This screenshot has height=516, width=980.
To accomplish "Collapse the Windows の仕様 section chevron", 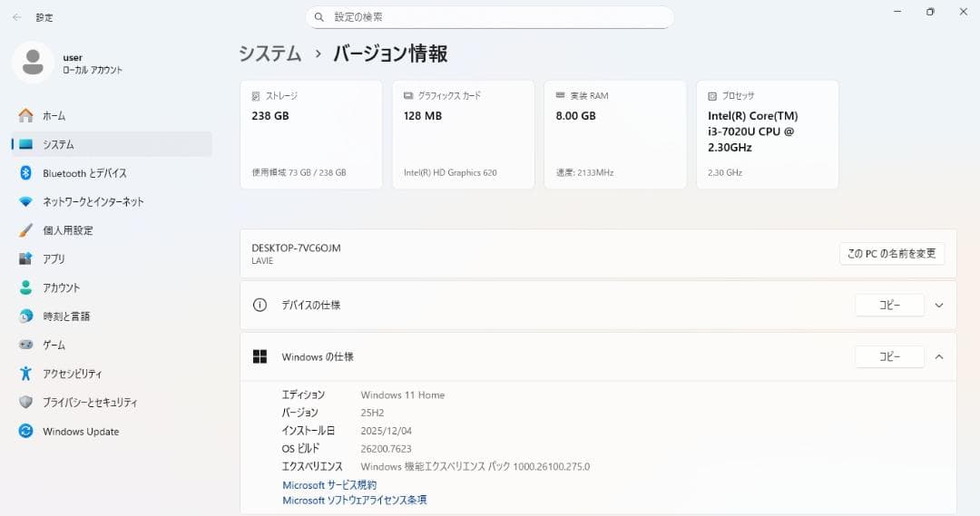I will pyautogui.click(x=939, y=356).
